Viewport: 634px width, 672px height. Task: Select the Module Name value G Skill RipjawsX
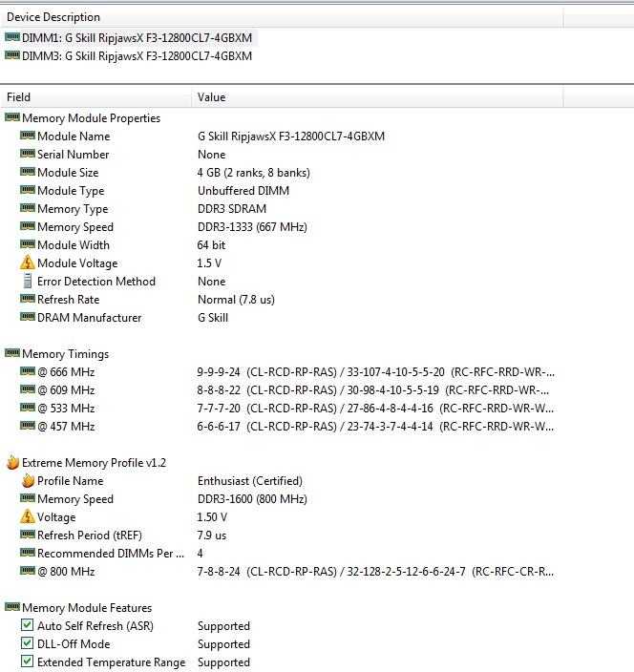(291, 136)
